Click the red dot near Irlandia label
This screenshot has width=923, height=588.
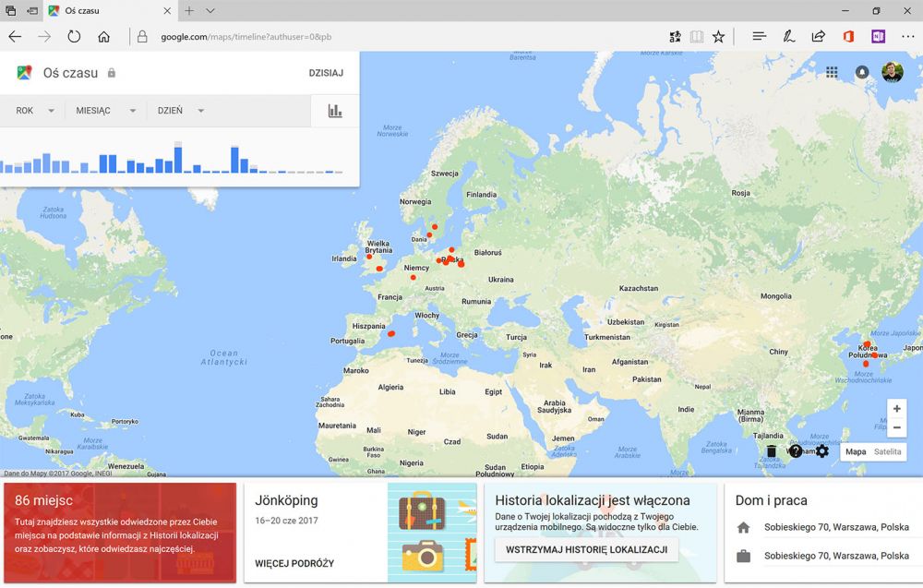(x=369, y=257)
